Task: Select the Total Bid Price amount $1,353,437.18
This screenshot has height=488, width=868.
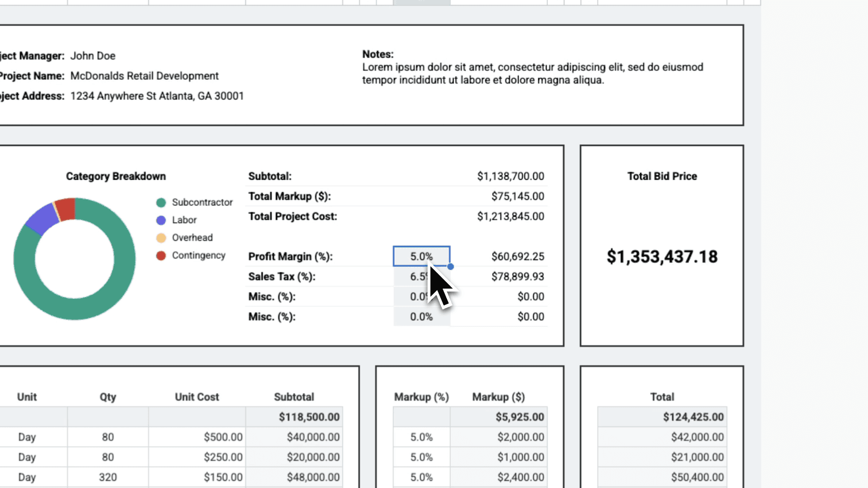Action: tap(662, 256)
